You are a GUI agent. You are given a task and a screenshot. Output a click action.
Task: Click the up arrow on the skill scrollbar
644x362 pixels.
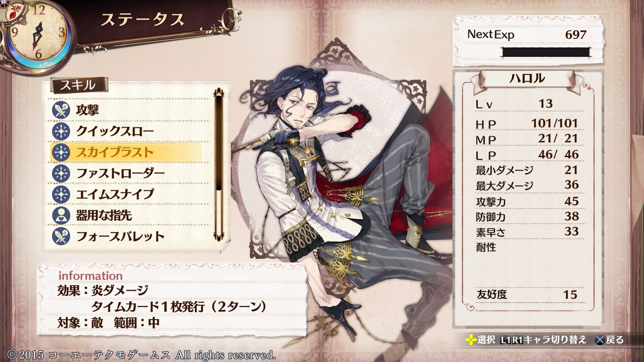point(219,92)
